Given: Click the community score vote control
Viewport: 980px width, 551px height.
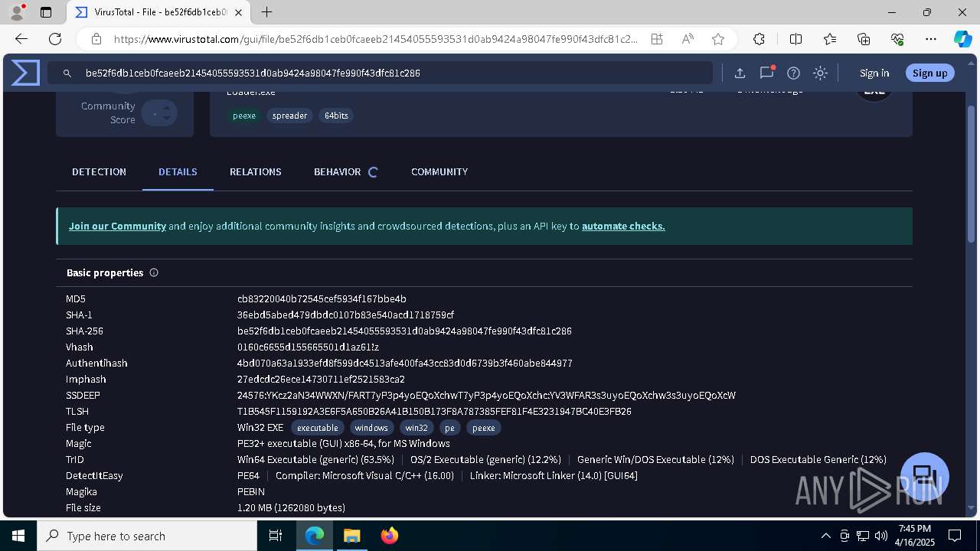Looking at the screenshot, I should point(159,113).
